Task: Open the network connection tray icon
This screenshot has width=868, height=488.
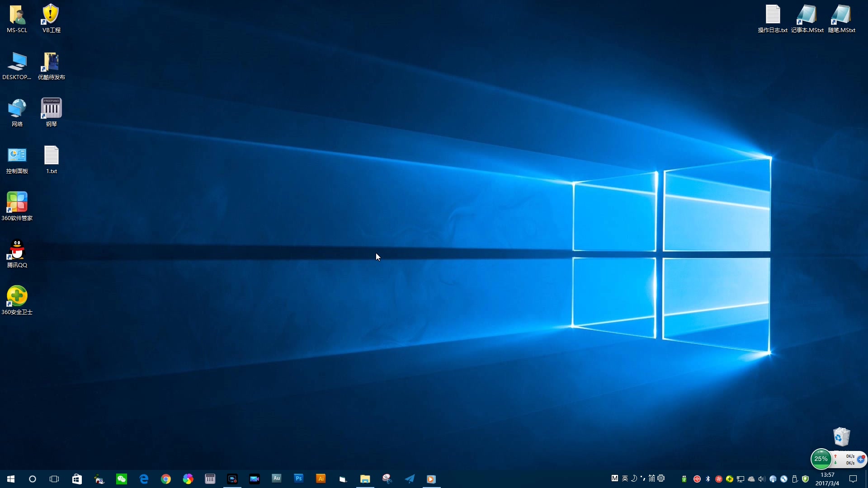Action: tap(741, 479)
